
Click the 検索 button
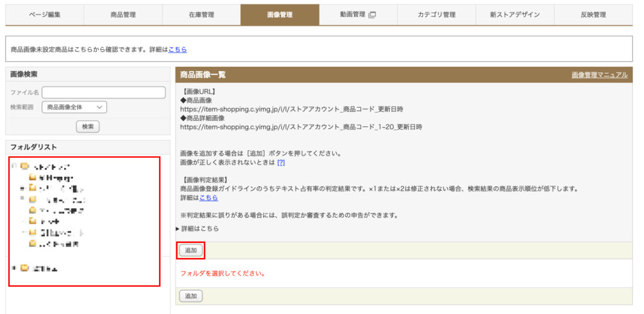87,127
